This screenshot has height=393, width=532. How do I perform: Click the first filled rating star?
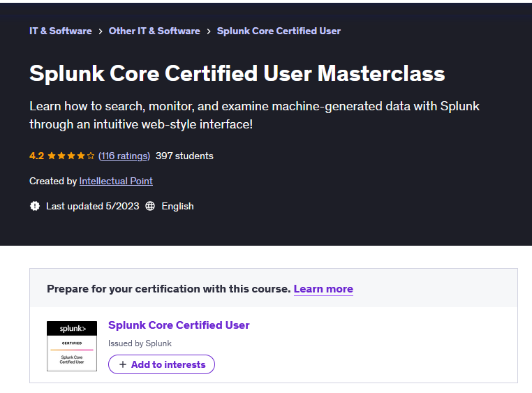pyautogui.click(x=52, y=156)
